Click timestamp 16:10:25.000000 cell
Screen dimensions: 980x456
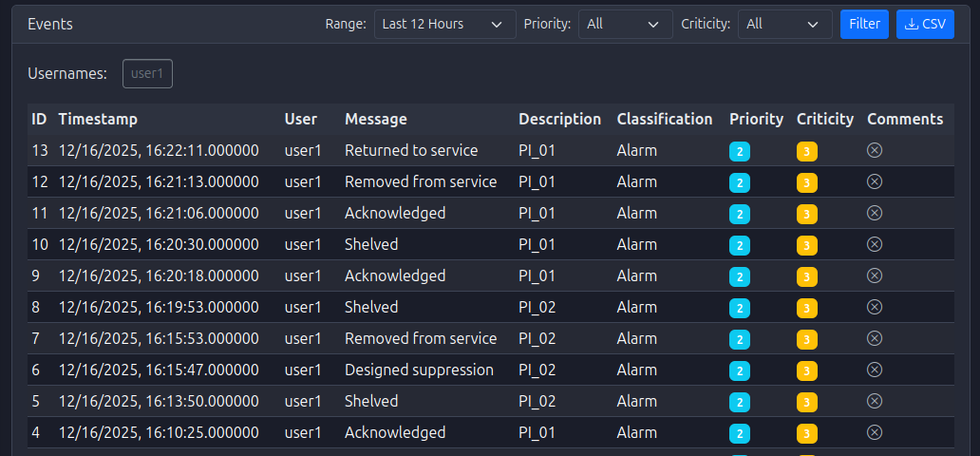(x=159, y=432)
